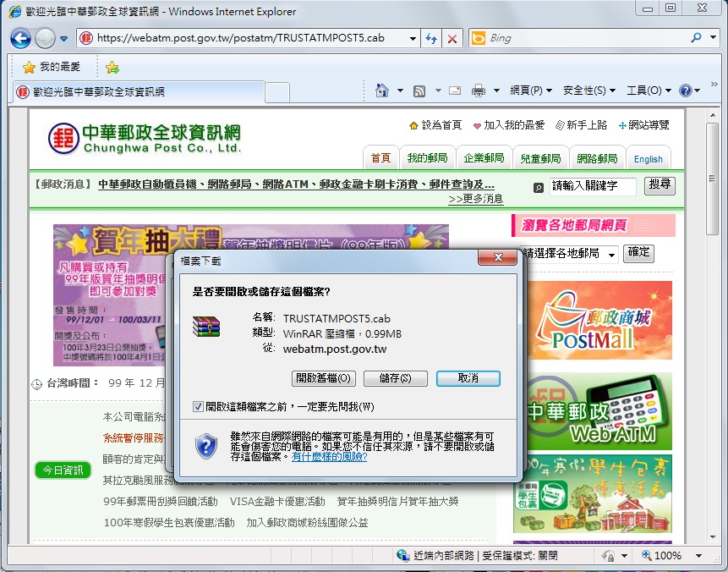Screen dimensions: 728x572
Task: Open a new blank tab
Action: click(277, 92)
